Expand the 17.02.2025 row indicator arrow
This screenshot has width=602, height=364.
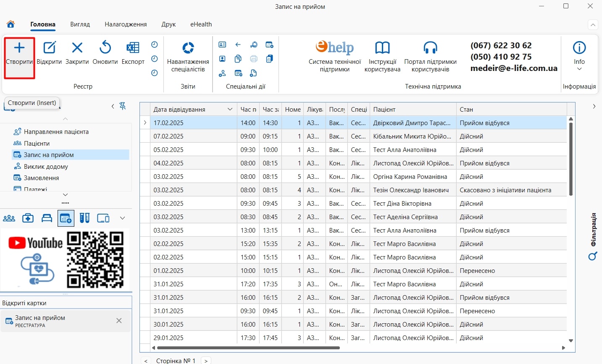pos(145,123)
